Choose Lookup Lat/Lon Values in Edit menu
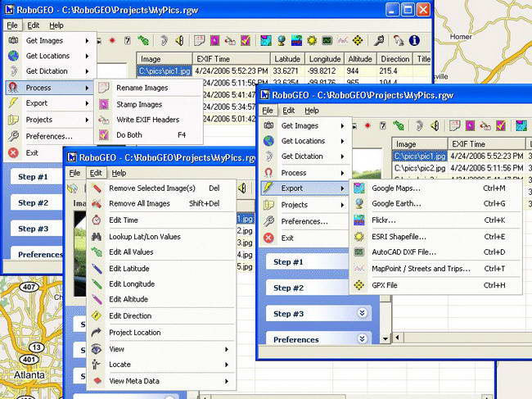Viewport: 532px width, 399px height. point(161,237)
